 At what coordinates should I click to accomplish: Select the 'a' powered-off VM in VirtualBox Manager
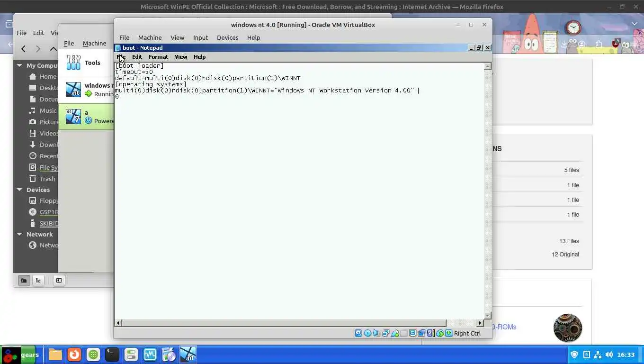[x=86, y=117]
